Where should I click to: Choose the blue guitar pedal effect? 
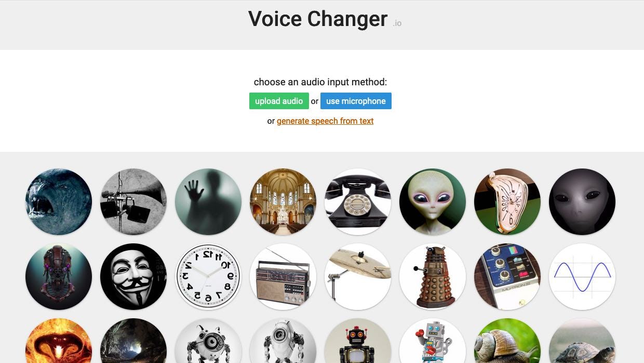(507, 277)
